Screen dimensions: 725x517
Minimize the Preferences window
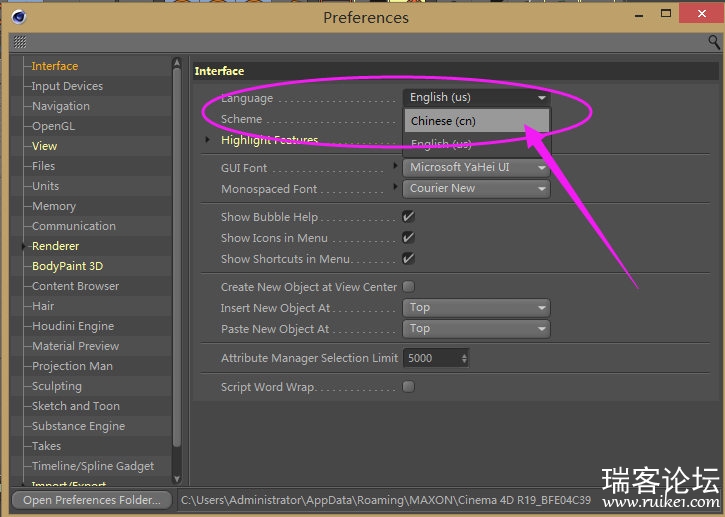[x=639, y=16]
